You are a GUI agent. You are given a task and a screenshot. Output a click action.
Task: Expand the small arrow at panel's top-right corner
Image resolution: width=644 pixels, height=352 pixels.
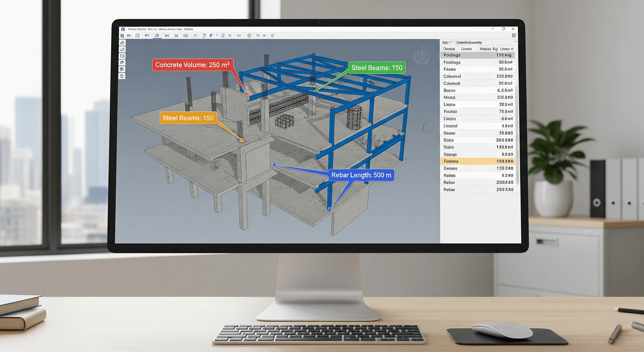516,42
